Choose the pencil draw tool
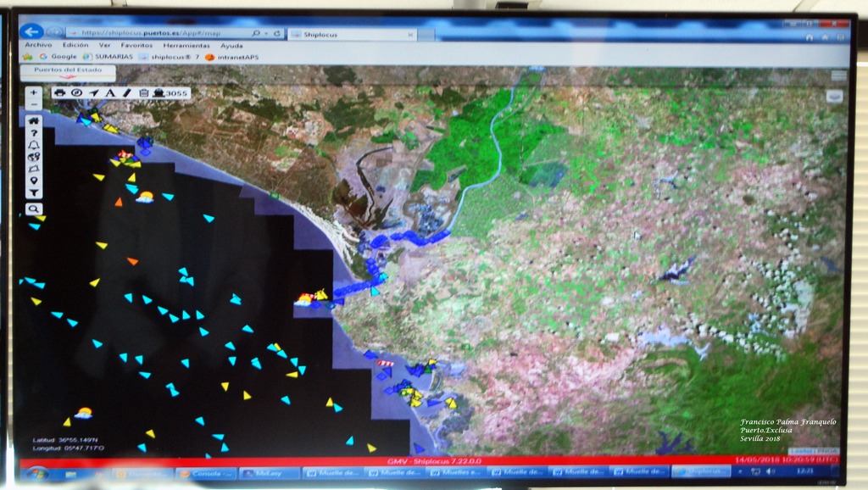 click(x=126, y=92)
